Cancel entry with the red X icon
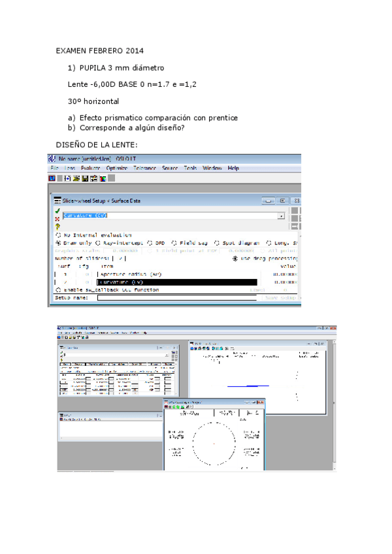This screenshot has height=554, width=392. point(57,219)
